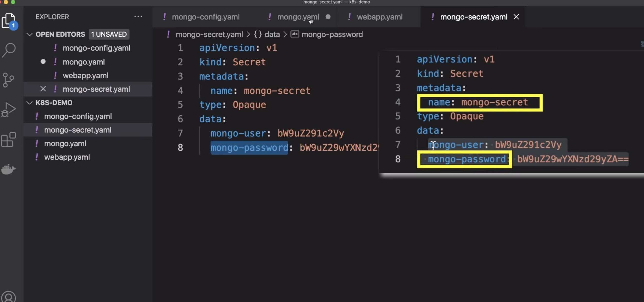Open mongo.yaml in Open Editors list

tap(84, 62)
